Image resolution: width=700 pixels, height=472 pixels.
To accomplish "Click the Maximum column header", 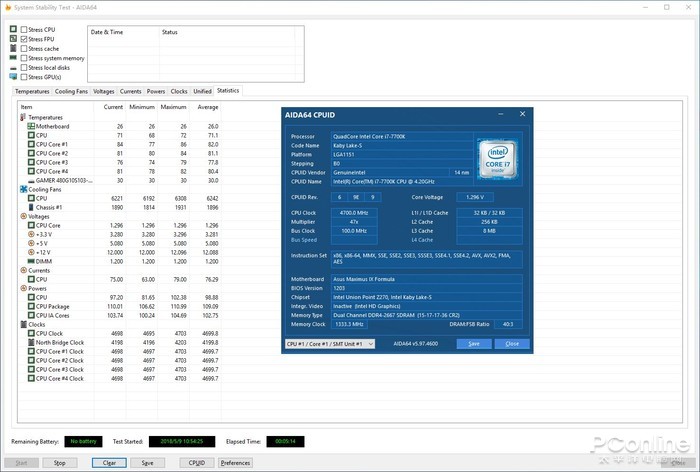I will (173, 107).
